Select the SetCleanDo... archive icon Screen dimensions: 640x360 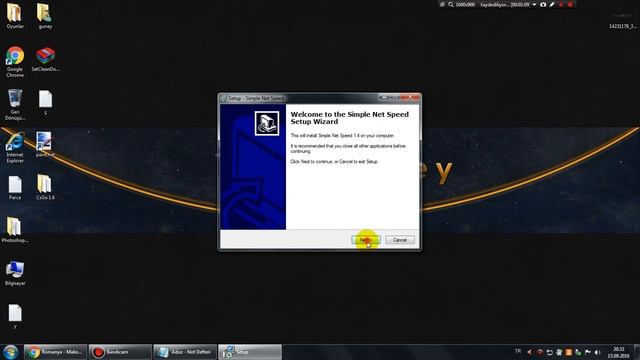[x=45, y=60]
